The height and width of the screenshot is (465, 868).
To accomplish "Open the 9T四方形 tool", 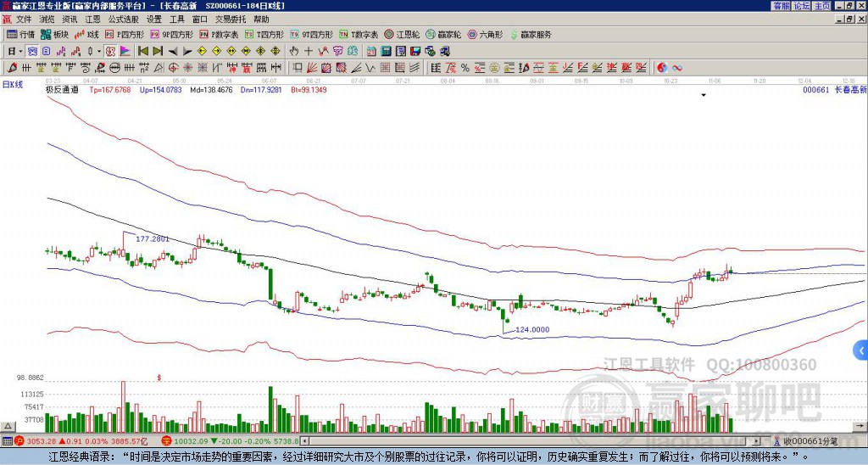I will pyautogui.click(x=312, y=34).
